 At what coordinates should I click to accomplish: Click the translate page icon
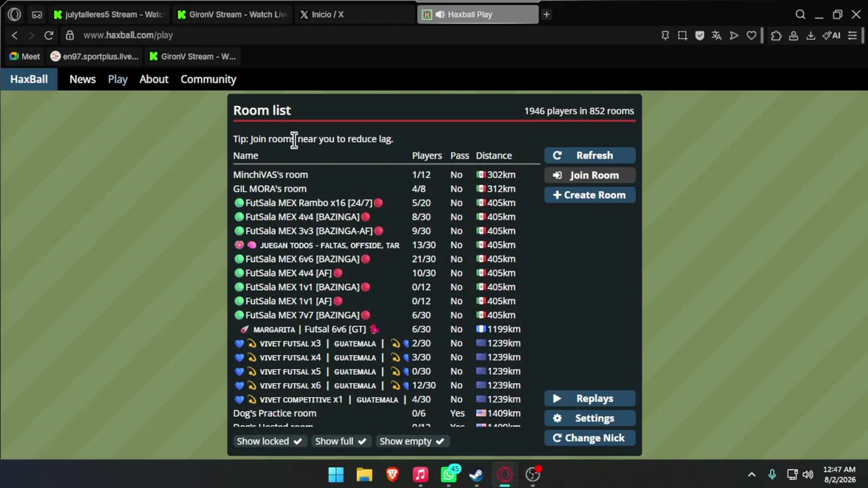click(x=717, y=35)
